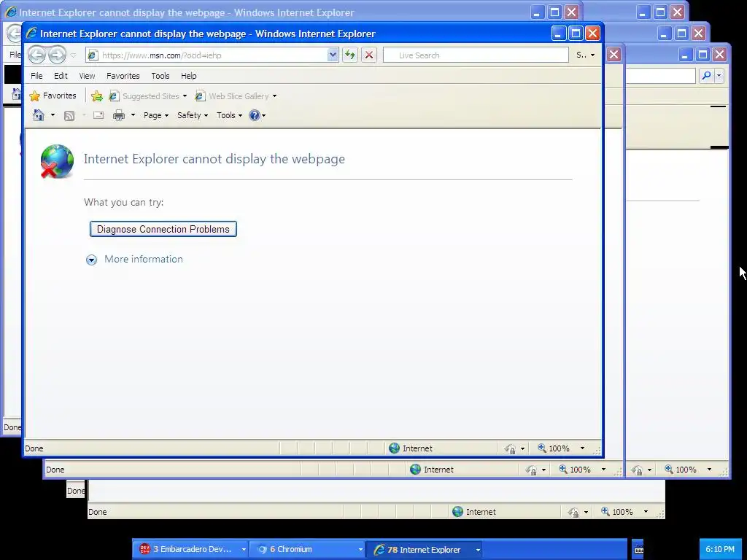Open the Help question mark icon
The width and height of the screenshot is (747, 560).
pyautogui.click(x=255, y=115)
